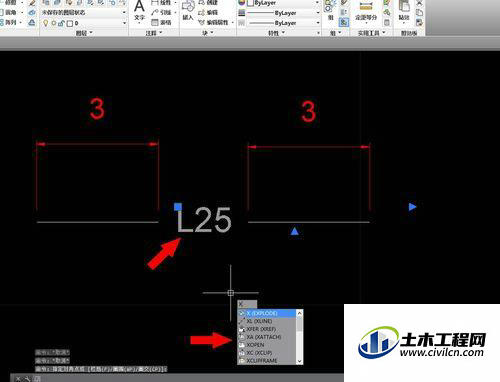
Task: Click the blue triangle grip below the right line
Action: pyautogui.click(x=294, y=231)
